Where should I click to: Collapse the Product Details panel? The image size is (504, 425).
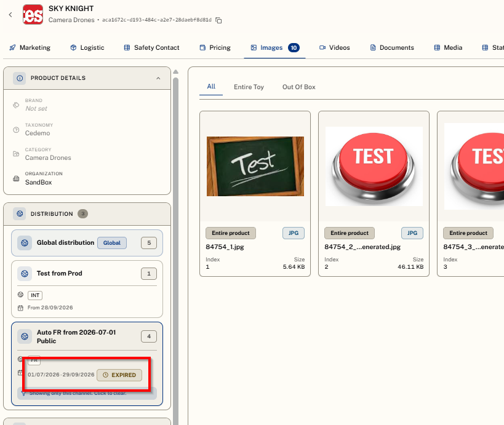158,78
